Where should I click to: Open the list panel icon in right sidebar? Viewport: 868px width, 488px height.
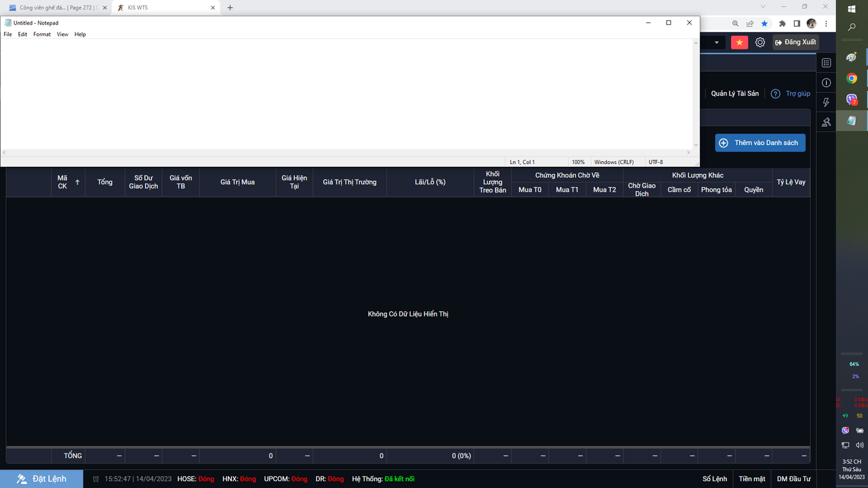point(826,63)
